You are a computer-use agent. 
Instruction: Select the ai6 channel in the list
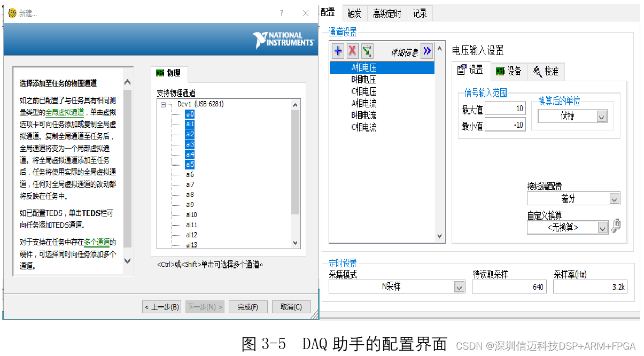pyautogui.click(x=190, y=175)
